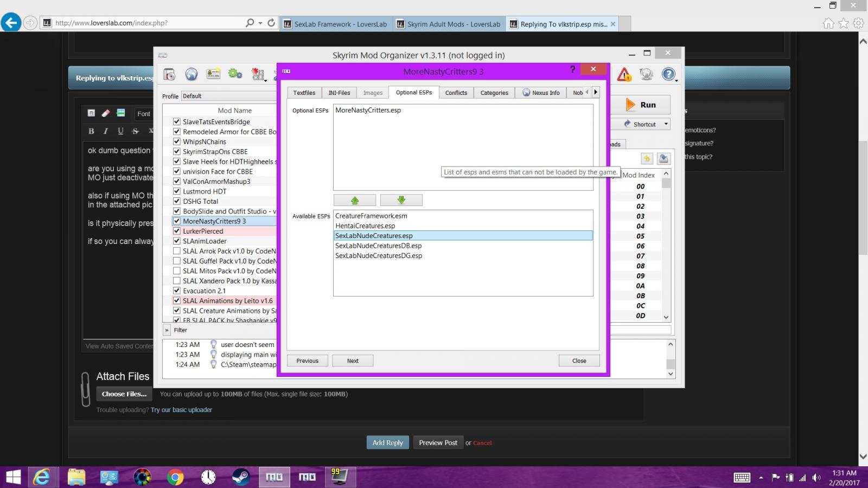
Task: Click the create backup icon beside restore
Action: click(x=663, y=158)
